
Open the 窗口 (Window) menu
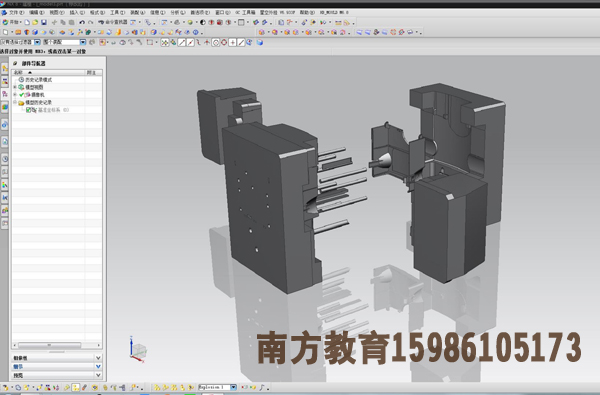(222, 13)
